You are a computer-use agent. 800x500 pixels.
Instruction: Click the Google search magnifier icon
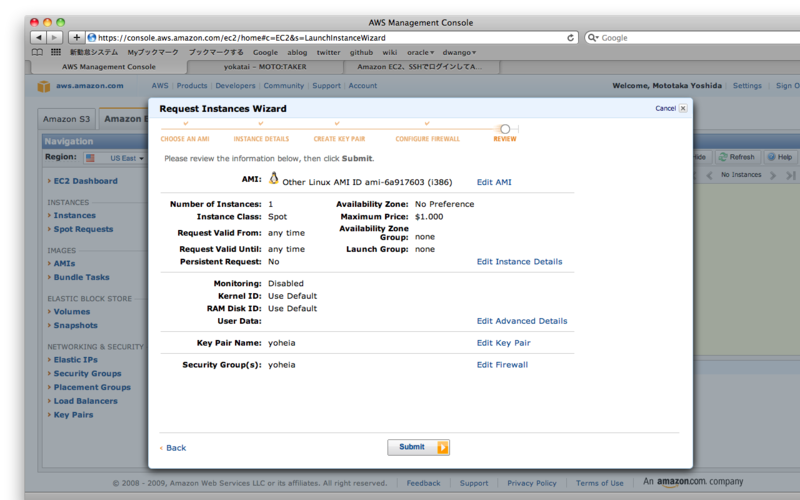tap(593, 38)
